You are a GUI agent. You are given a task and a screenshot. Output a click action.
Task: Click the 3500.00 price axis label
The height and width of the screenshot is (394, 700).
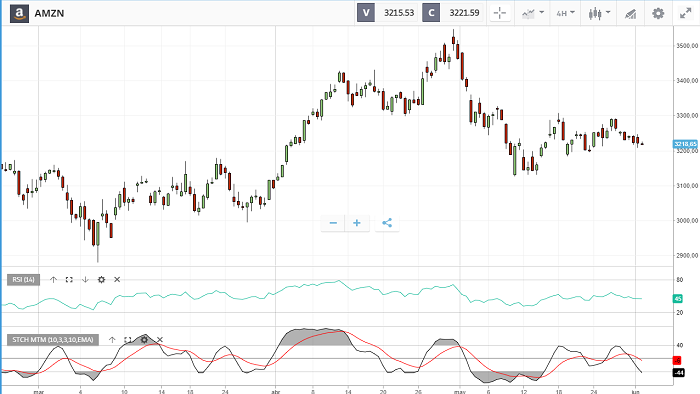(x=688, y=46)
